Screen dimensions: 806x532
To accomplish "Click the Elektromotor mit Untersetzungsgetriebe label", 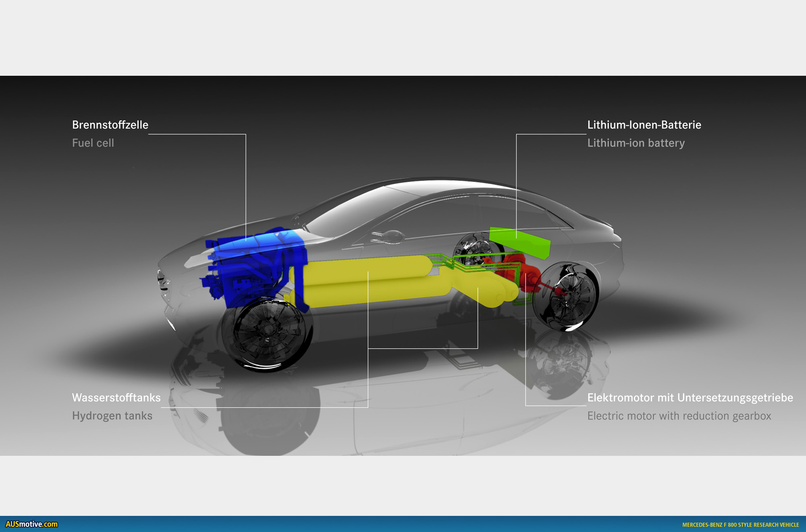I will pyautogui.click(x=690, y=398).
